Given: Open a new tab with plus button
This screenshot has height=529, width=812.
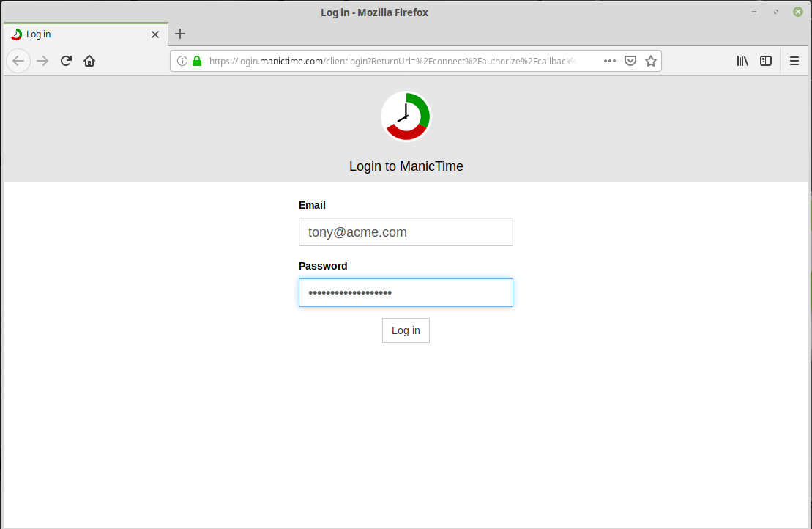Looking at the screenshot, I should tap(180, 34).
